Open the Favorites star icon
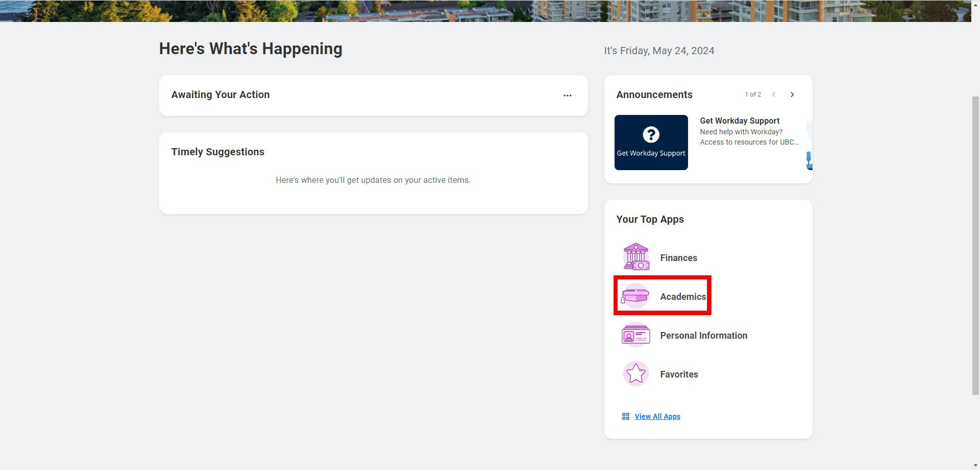Screen dimensions: 980x470 635,374
